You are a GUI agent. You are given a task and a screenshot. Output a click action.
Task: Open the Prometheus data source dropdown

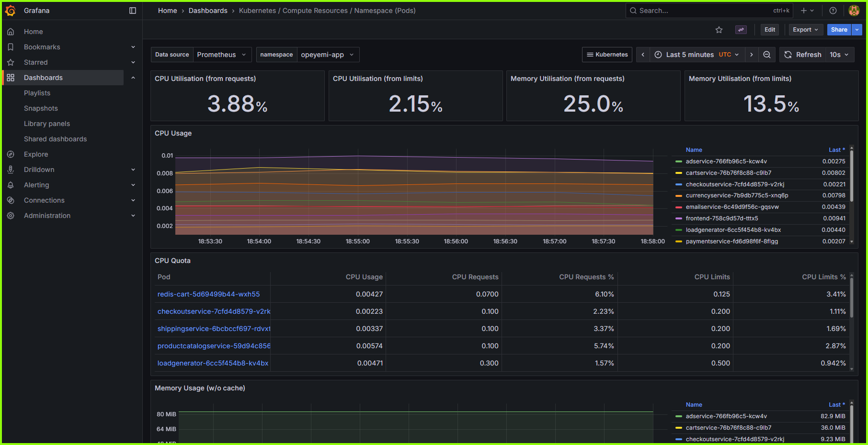[221, 54]
